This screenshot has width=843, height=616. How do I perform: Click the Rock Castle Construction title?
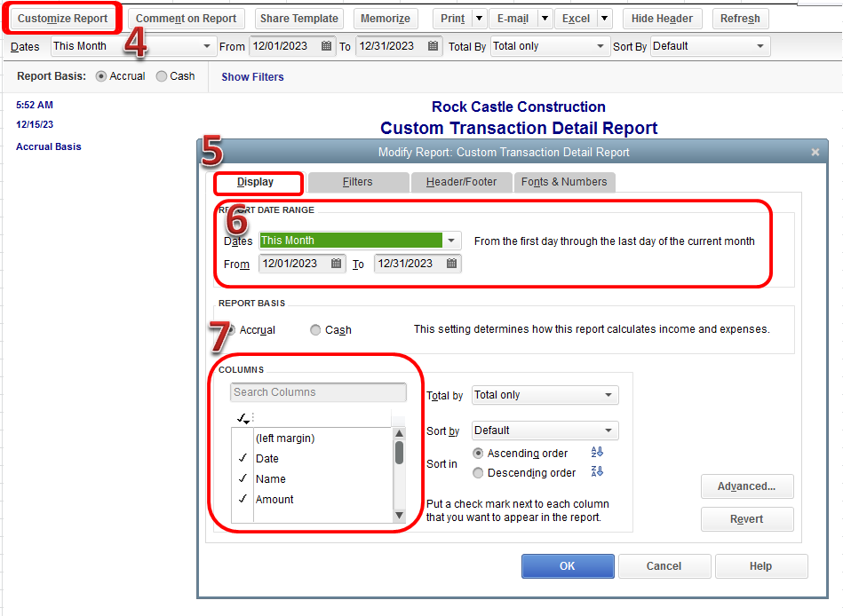[519, 107]
